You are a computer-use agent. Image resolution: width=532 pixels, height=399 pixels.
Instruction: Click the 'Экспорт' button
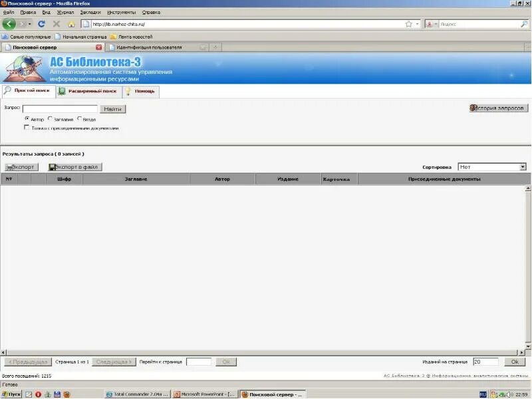(x=21, y=167)
